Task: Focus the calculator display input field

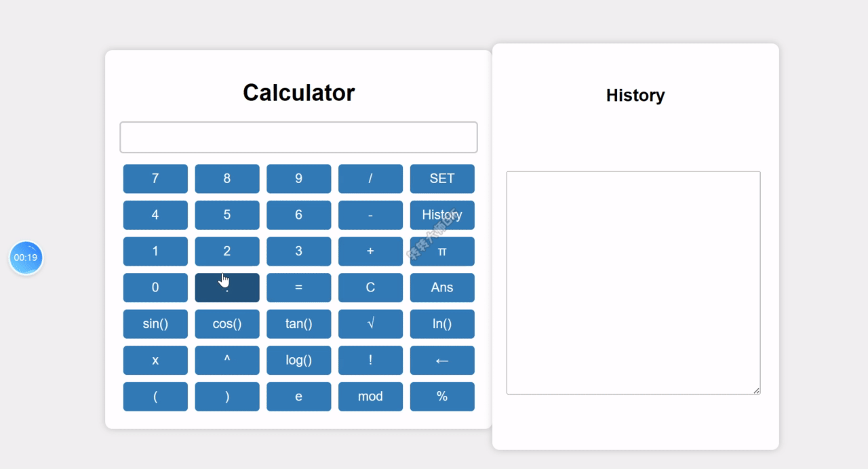Action: 298,138
